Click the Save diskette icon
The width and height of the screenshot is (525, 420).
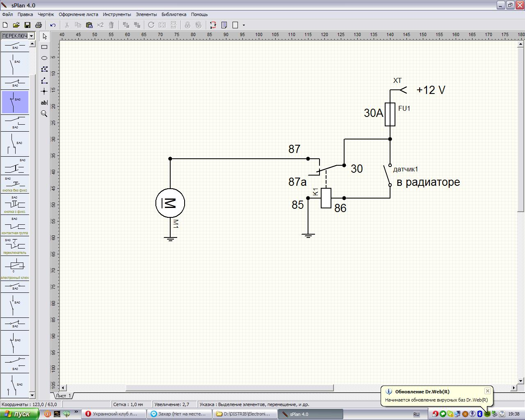pos(27,25)
